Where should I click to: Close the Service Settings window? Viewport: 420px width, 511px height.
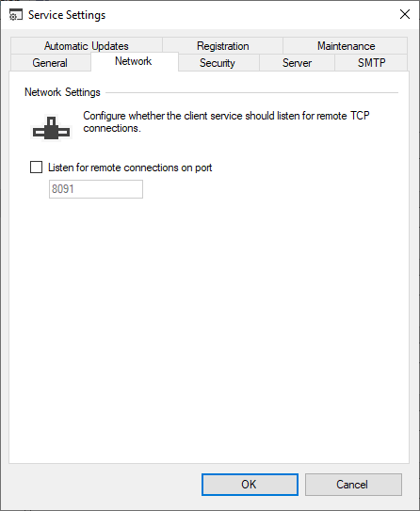tap(405, 14)
